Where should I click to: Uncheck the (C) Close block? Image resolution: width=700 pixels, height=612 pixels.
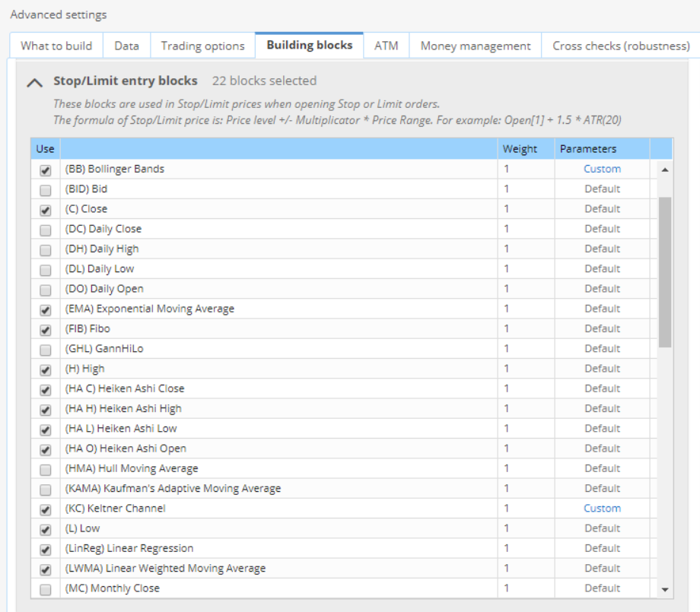pos(46,210)
